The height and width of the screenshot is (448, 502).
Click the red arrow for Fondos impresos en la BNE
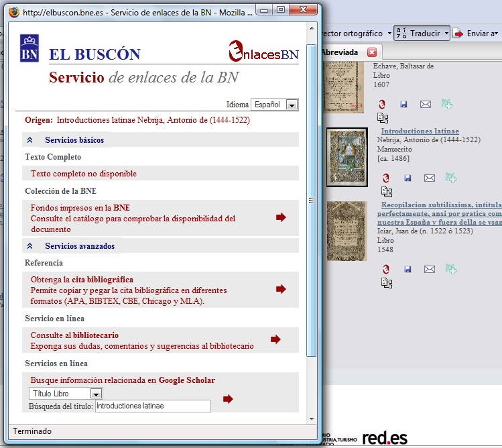(281, 217)
